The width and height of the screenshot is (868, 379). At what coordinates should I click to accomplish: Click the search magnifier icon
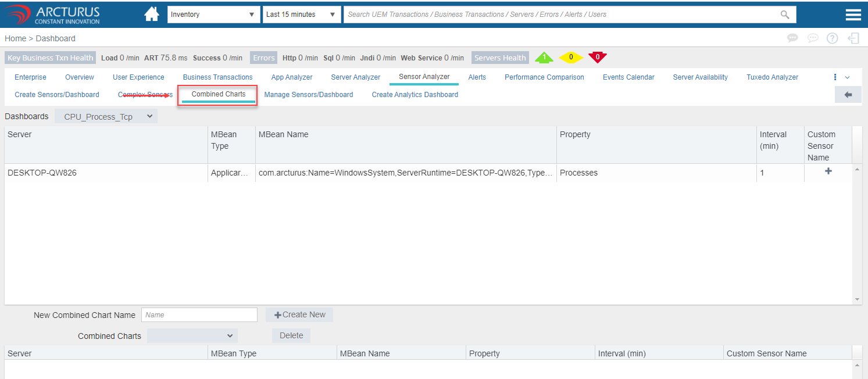[x=785, y=15]
